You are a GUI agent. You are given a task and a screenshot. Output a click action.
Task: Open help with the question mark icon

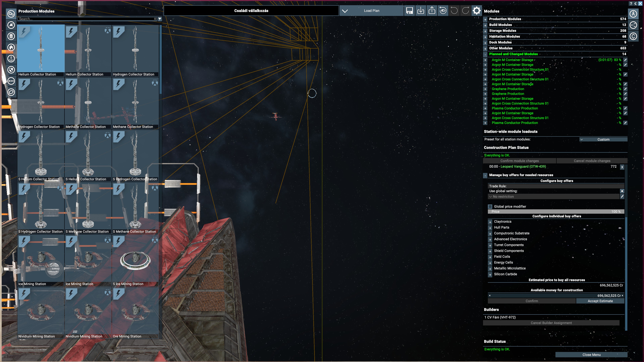point(631,4)
